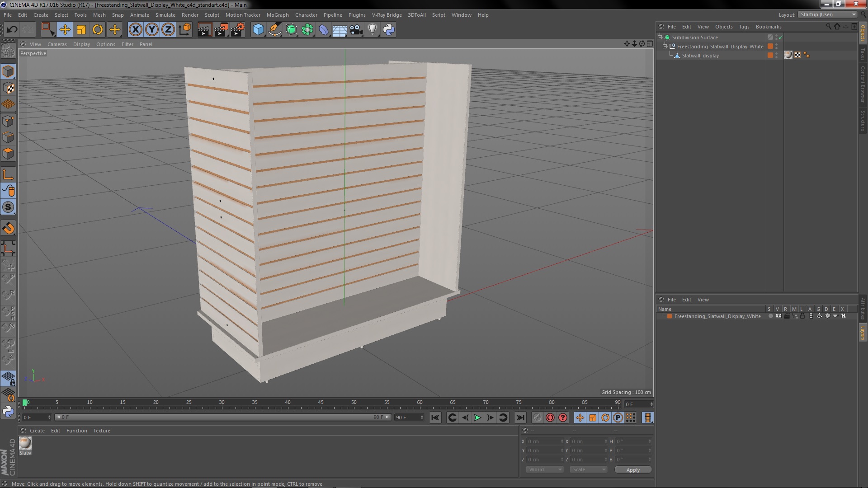Toggle X axis lock
The height and width of the screenshot is (488, 868).
click(x=135, y=30)
